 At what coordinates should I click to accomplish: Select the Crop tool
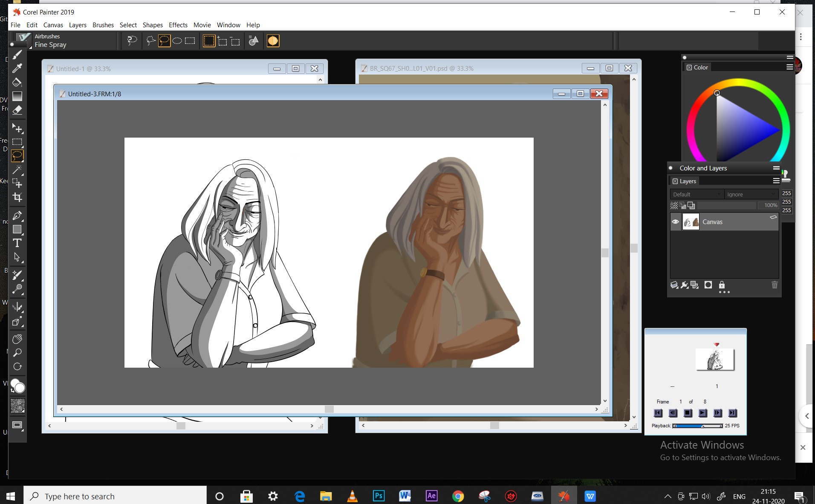[x=17, y=197]
